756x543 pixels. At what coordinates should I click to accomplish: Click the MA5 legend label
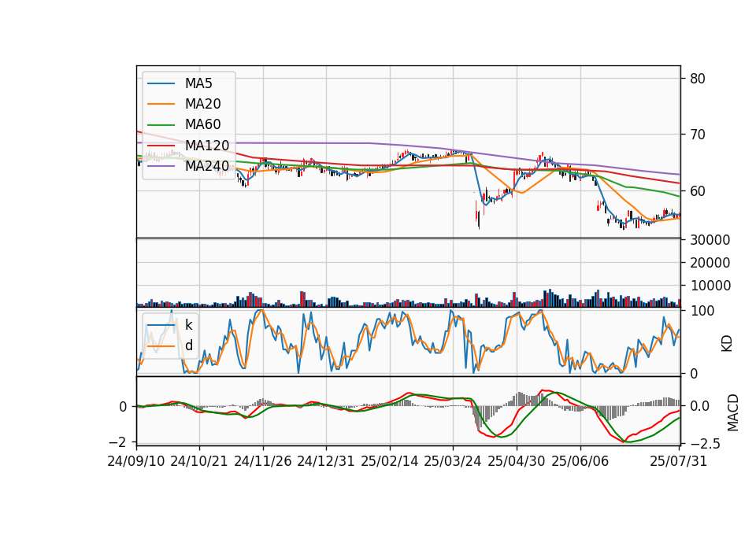tap(198, 83)
